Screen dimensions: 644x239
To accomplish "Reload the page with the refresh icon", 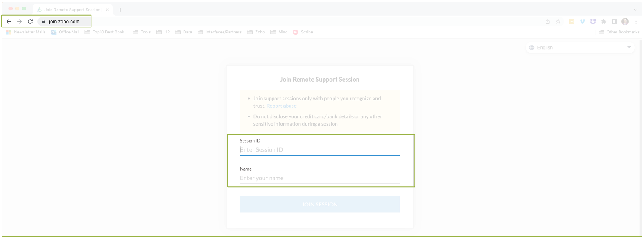I will (30, 21).
